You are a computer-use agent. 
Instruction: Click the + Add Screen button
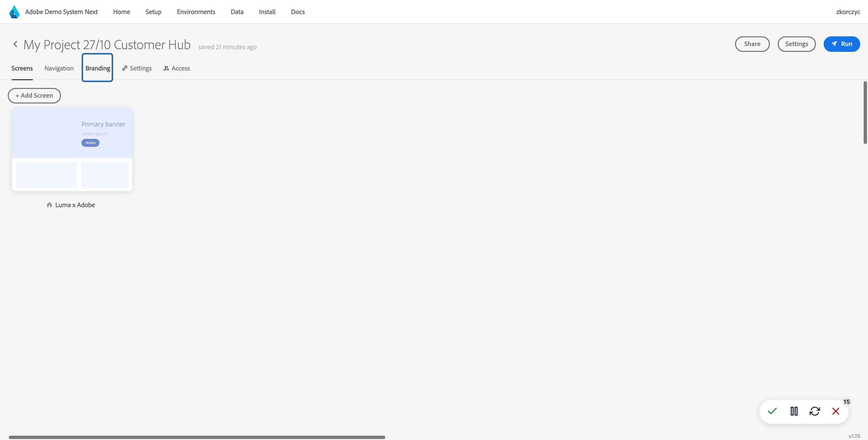(34, 95)
